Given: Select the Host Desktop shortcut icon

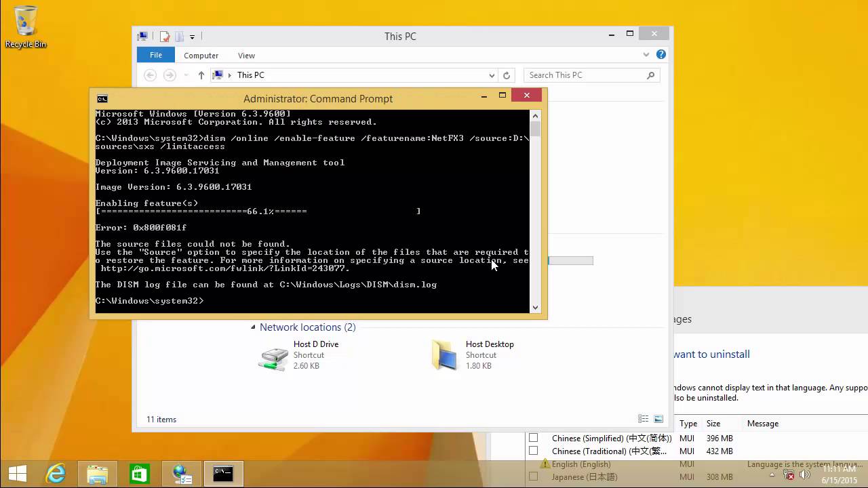Looking at the screenshot, I should (x=444, y=355).
